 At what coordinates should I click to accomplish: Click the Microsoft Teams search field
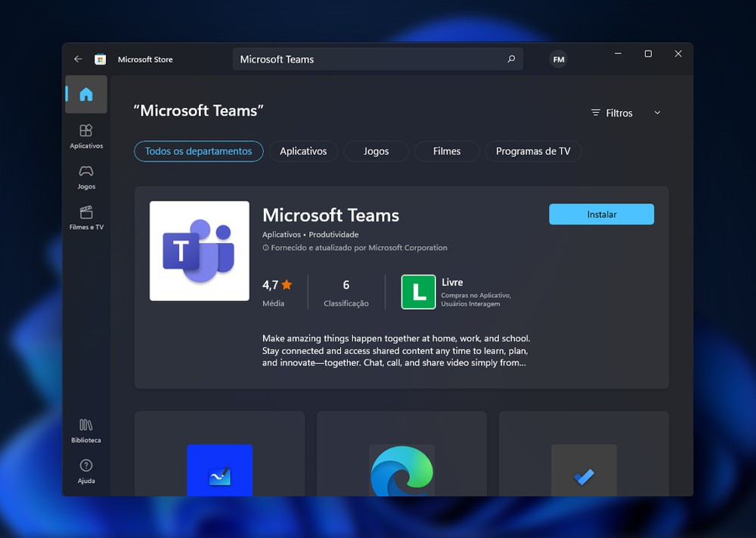tap(378, 59)
